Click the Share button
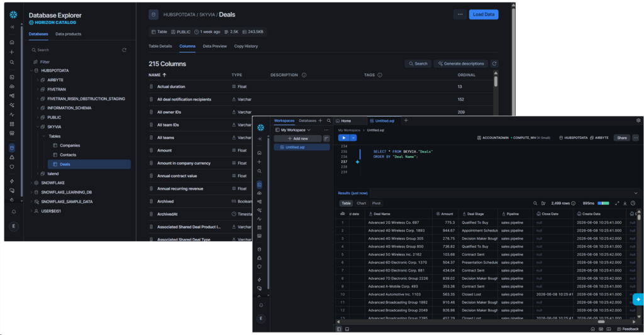 [622, 138]
